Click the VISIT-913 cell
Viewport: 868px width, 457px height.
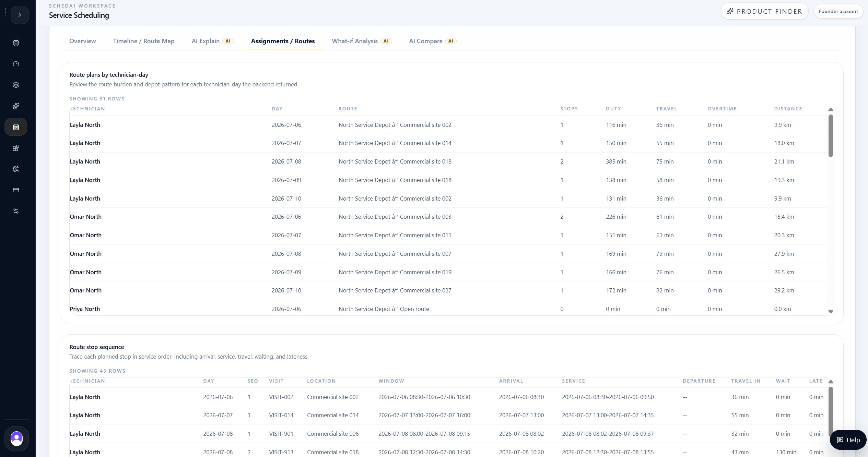point(281,452)
